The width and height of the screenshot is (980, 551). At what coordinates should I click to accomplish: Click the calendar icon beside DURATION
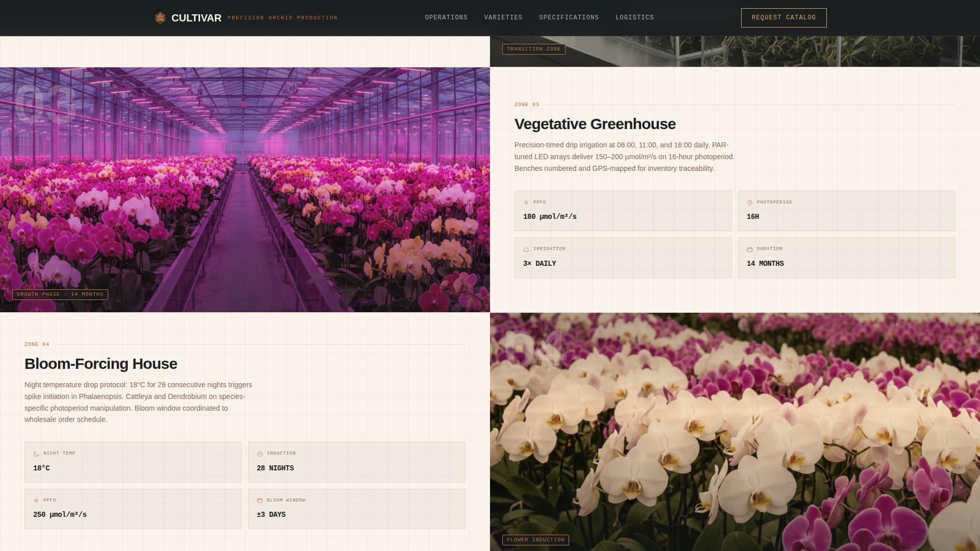click(749, 248)
